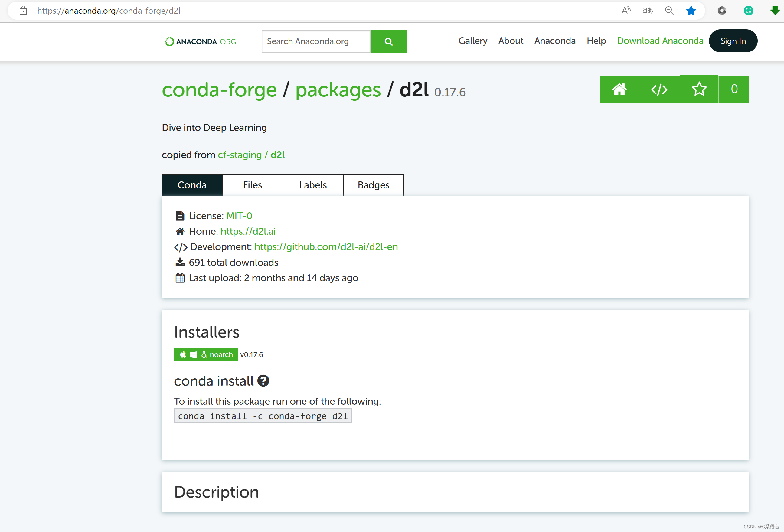Switch to the Badges tab
784x532 pixels.
(373, 185)
